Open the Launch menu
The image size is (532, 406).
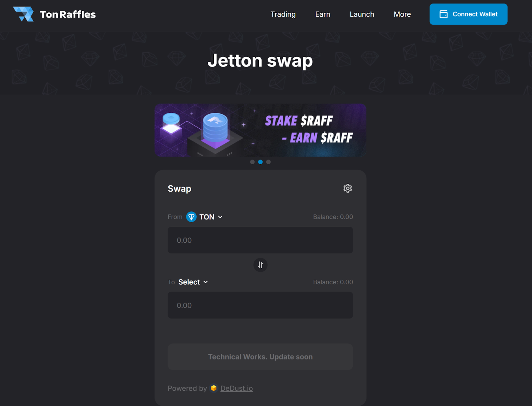pos(362,14)
